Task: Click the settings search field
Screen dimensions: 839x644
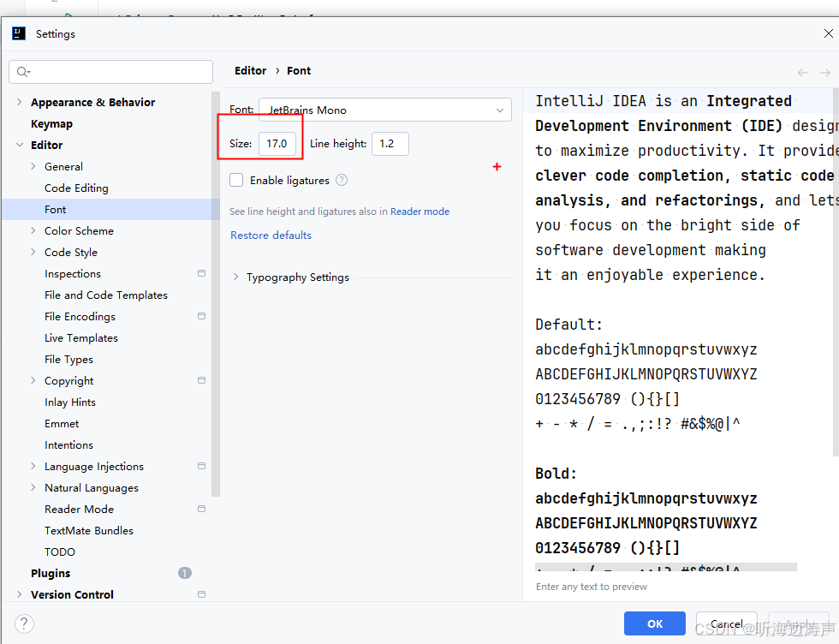Action: (110, 72)
